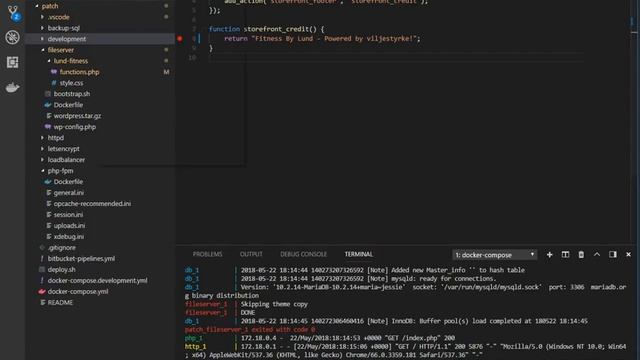Open general.ini file
Screen dimensions: 640x360
[69, 193]
